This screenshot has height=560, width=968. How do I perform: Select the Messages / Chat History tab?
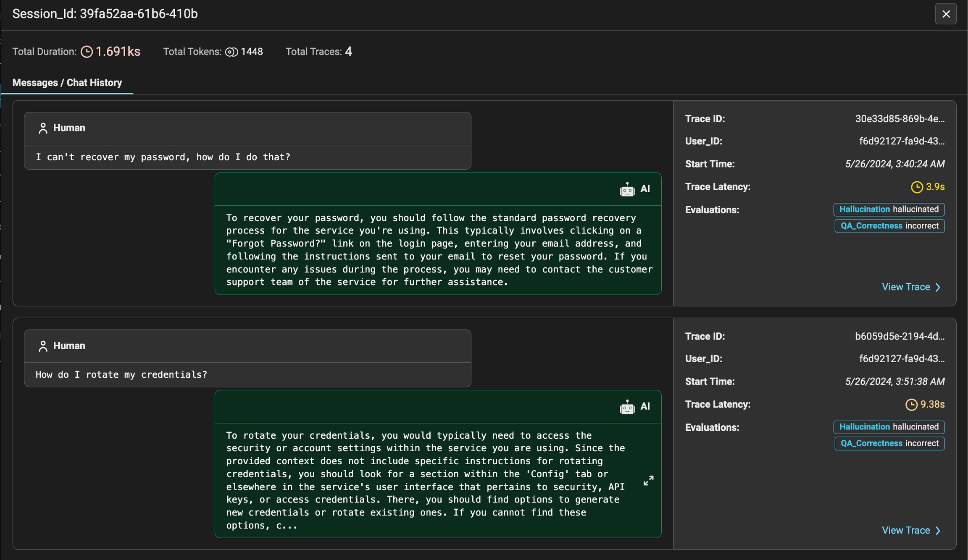(x=67, y=83)
